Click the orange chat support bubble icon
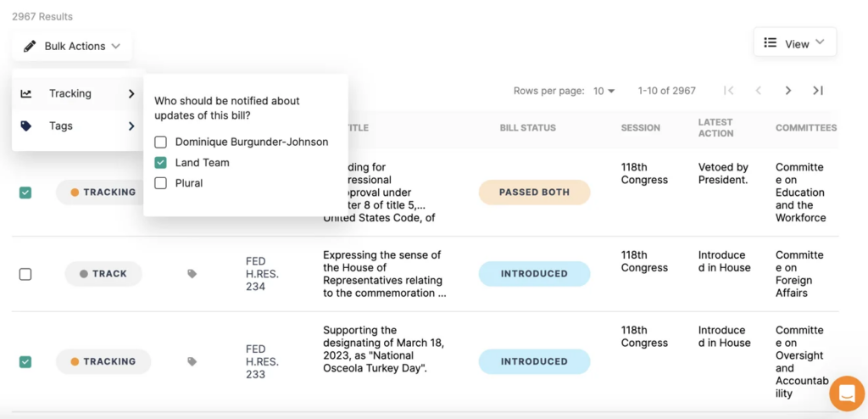Viewport: 868px width, 419px height. [845, 394]
